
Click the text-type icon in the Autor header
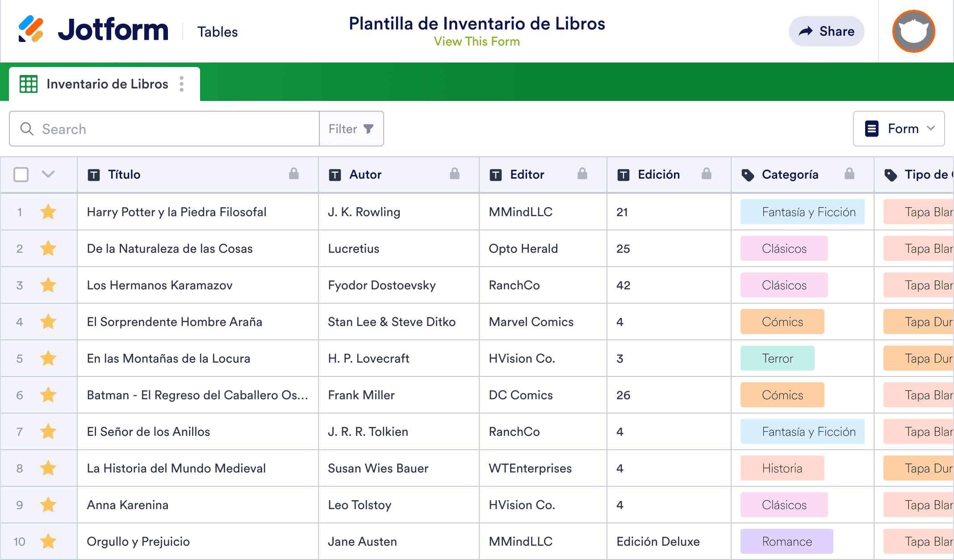tap(334, 175)
